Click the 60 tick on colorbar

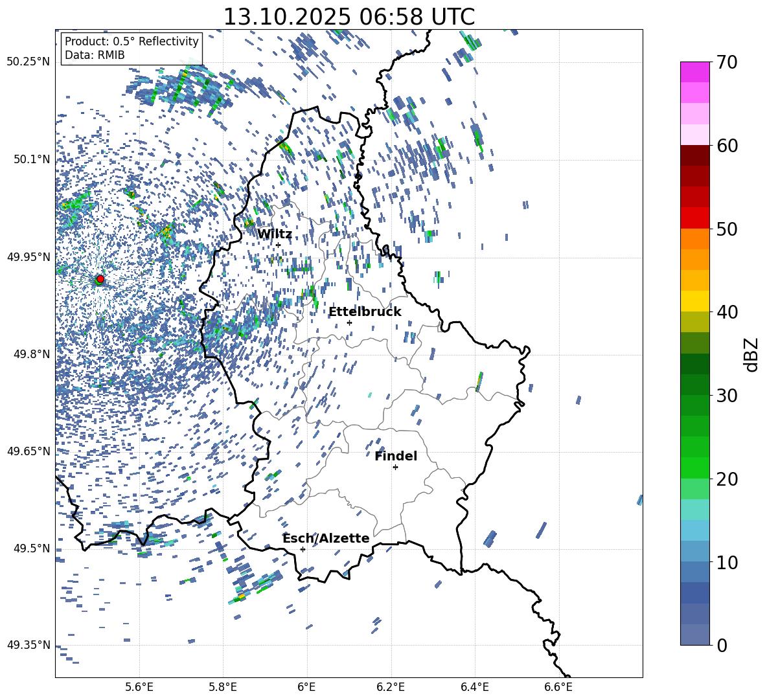pos(727,146)
